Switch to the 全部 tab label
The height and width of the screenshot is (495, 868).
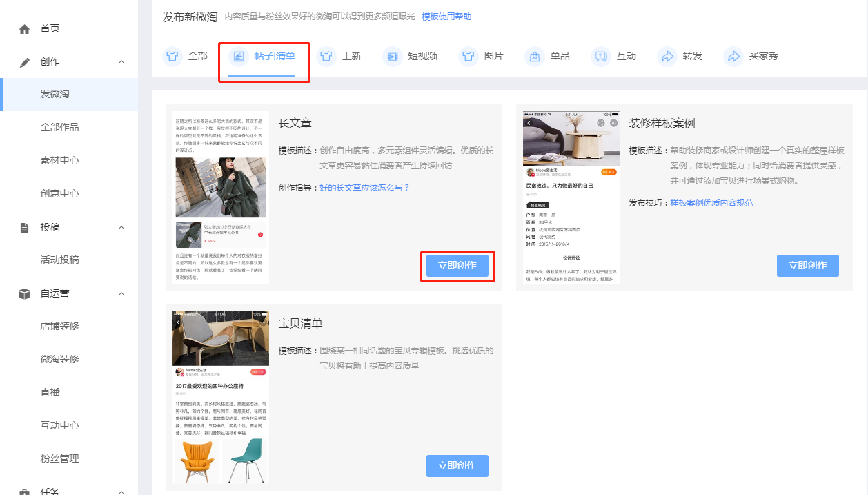(x=198, y=57)
